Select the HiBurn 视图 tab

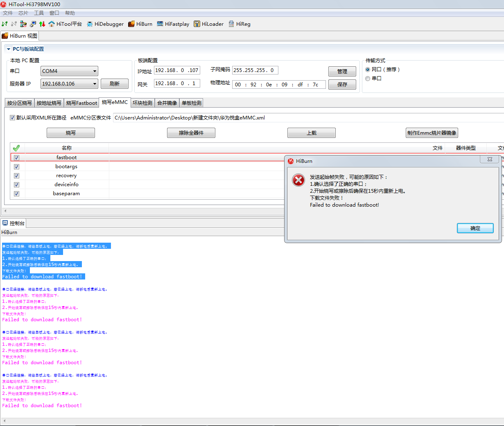point(20,36)
